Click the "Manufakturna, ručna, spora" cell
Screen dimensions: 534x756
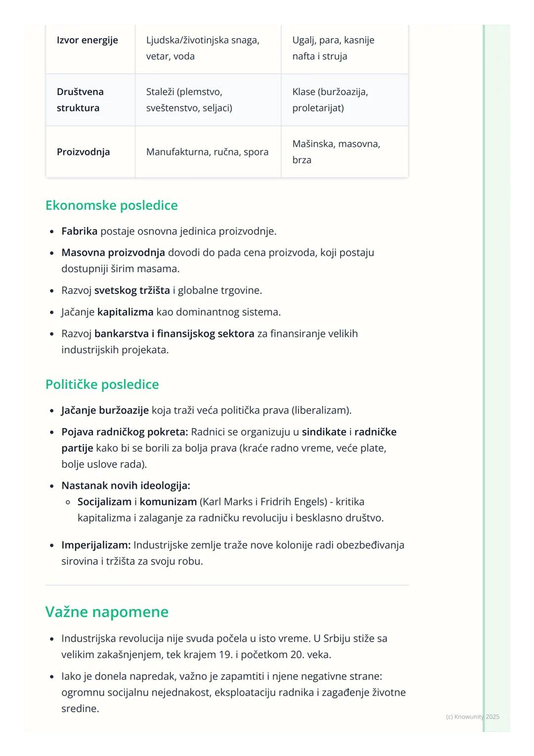[x=207, y=152]
